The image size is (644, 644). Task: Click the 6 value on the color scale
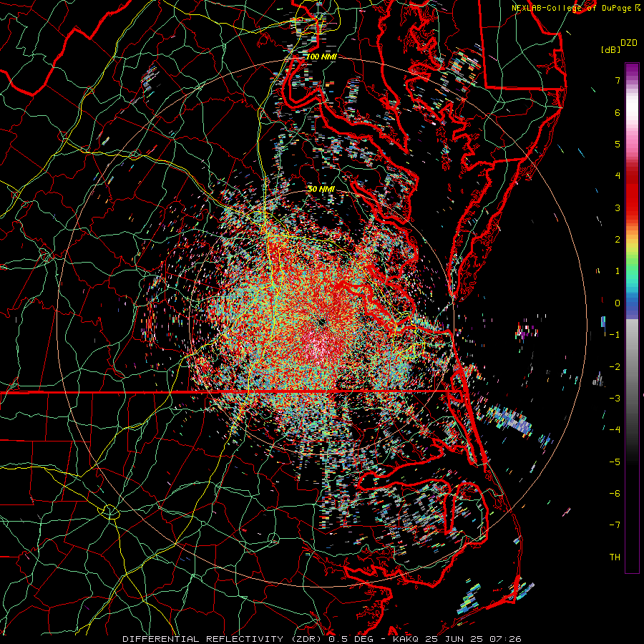[x=618, y=112]
